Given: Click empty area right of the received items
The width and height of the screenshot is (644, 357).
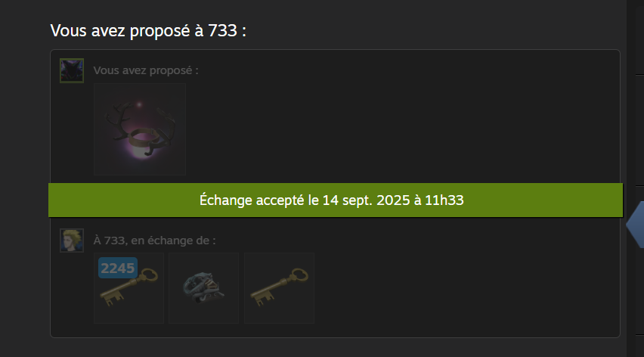Looking at the screenshot, I should point(464,288).
